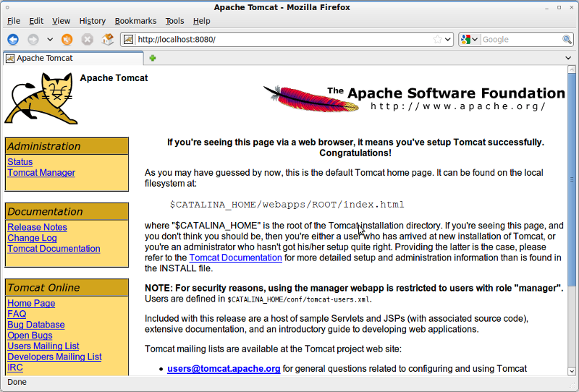Open the Developers Mailing List link

pos(55,357)
